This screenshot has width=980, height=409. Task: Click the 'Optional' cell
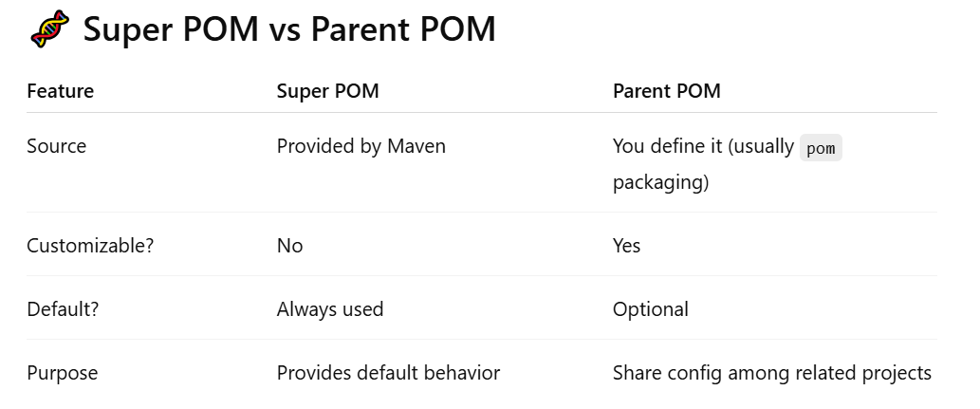coord(651,309)
